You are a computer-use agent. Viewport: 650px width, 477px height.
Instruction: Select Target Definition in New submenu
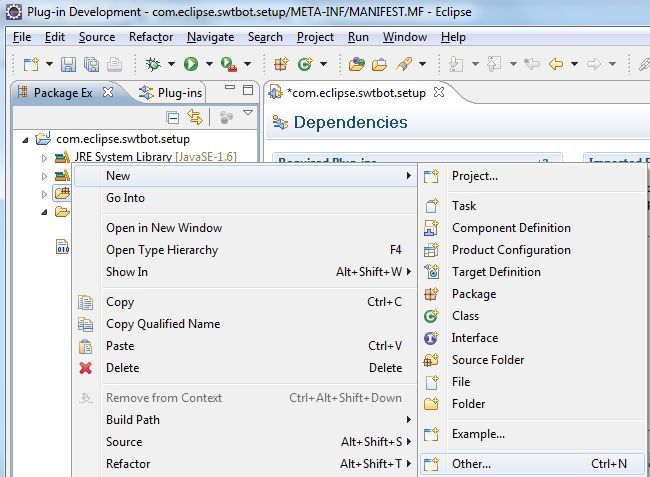coord(533,272)
